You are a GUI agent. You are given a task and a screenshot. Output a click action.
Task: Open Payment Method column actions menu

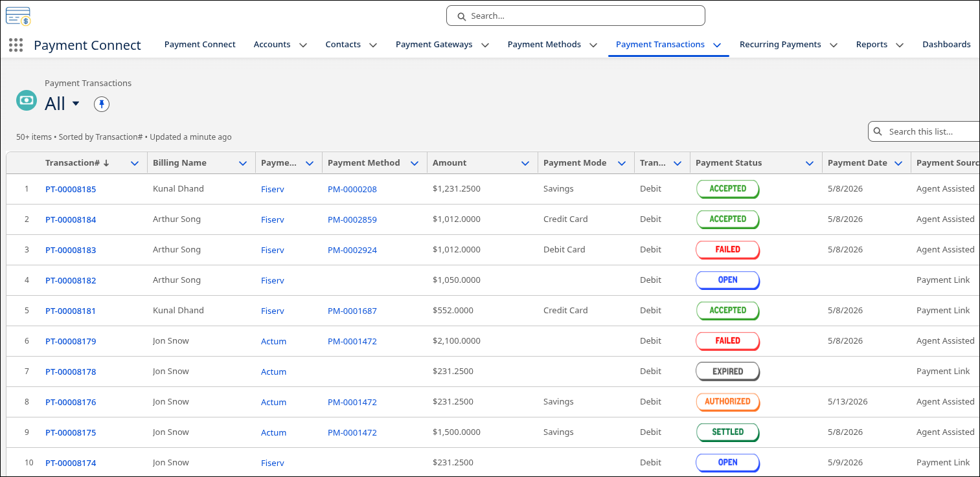415,164
